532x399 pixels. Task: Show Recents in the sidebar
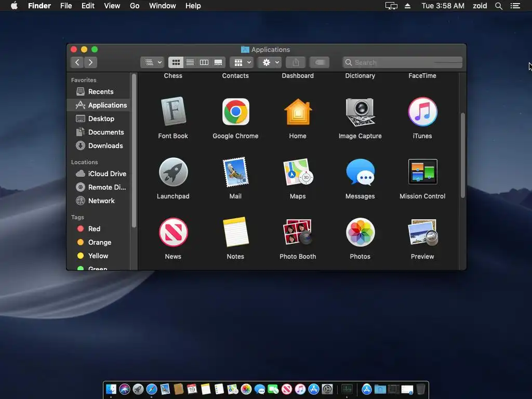[x=98, y=91]
